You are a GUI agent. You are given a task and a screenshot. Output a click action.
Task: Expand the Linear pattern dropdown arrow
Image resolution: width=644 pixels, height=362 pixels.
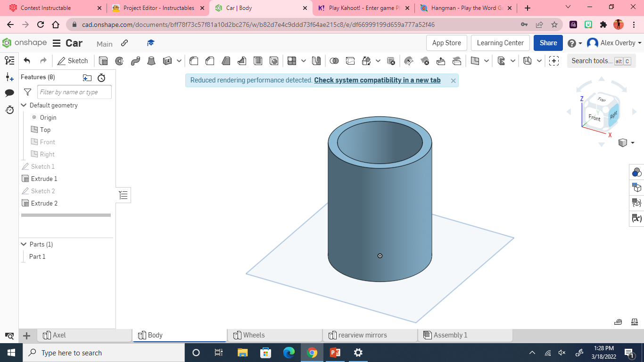(303, 60)
